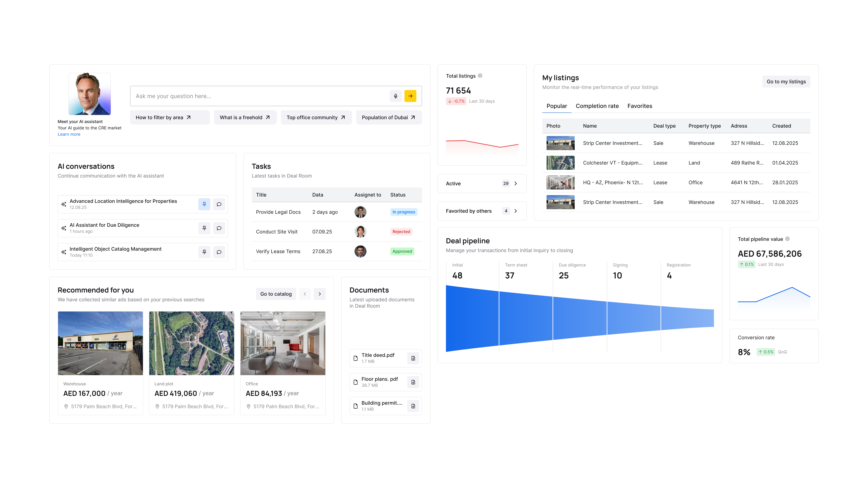
Task: Download the Building permit document
Action: pos(413,406)
